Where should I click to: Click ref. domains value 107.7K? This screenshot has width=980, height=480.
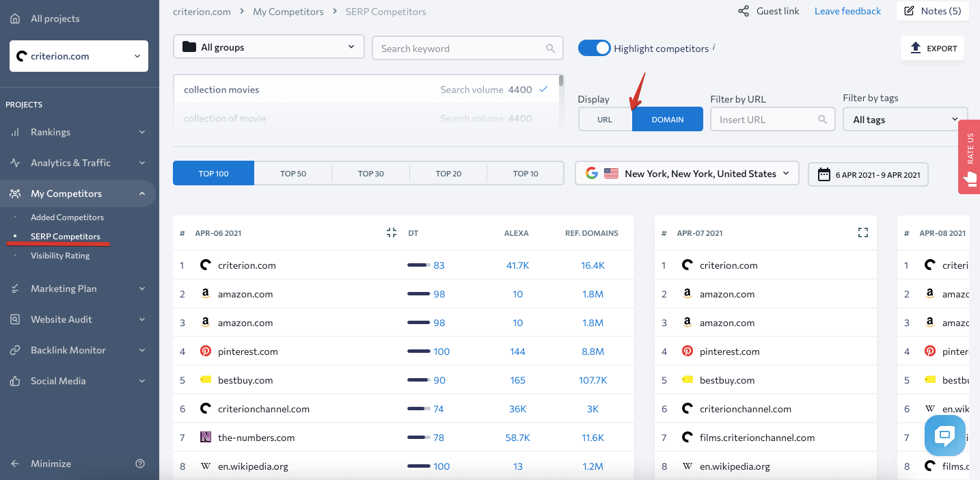593,380
